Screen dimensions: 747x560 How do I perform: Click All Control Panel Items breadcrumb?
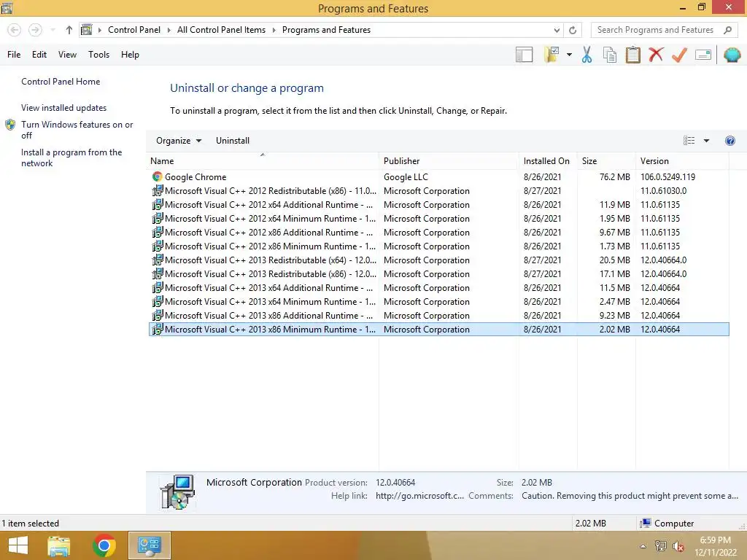[221, 30]
